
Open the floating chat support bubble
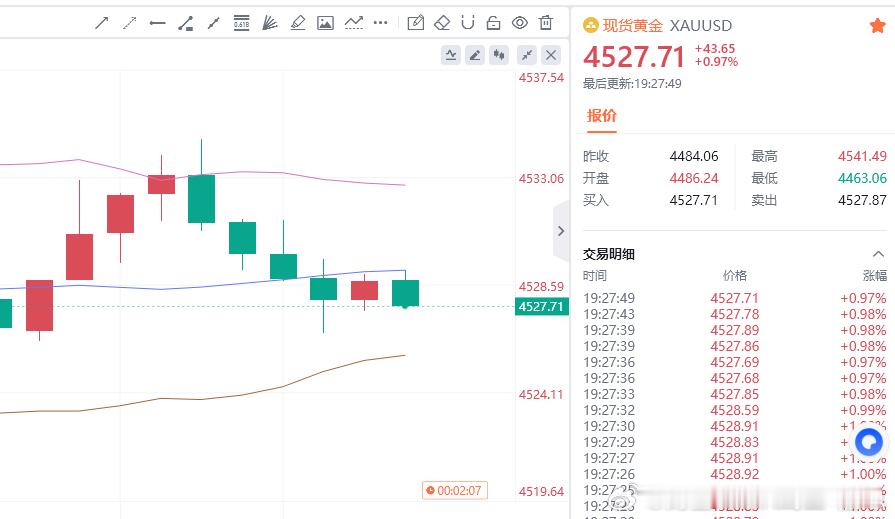point(869,442)
